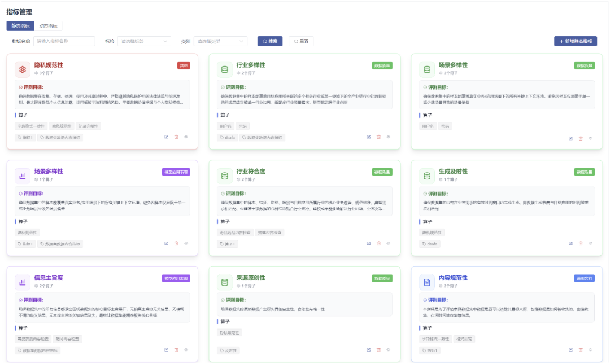Switch to the 动态指标 tab
610x364 pixels.
pyautogui.click(x=49, y=25)
